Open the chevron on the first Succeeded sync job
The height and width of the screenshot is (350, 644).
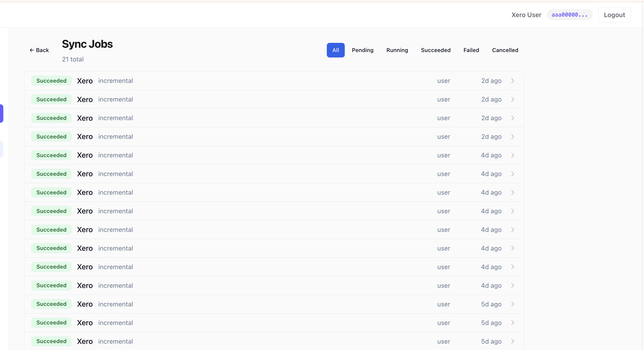click(513, 81)
